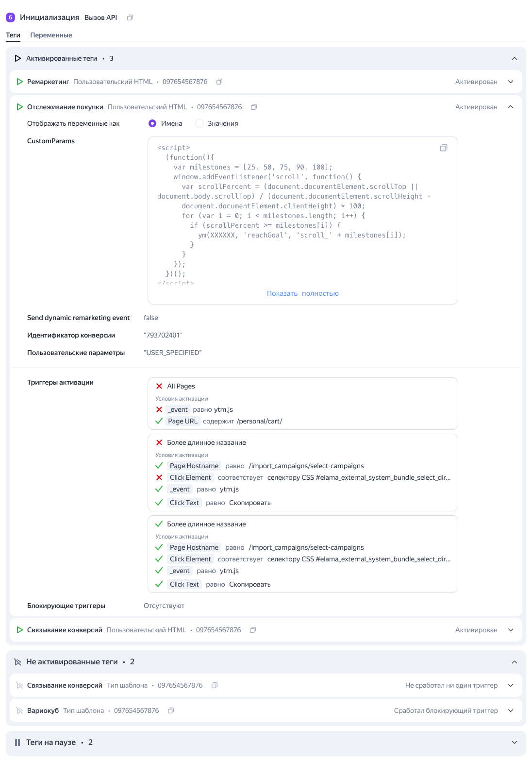
Task: Click Сработал блокирующий триггер status
Action: click(x=446, y=710)
